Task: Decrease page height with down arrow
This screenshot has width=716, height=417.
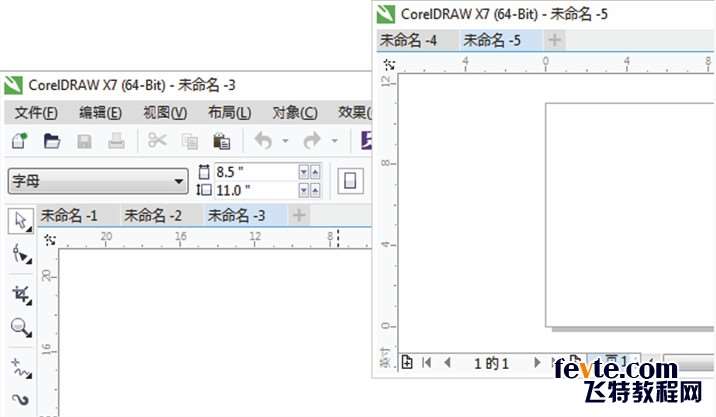Action: click(x=304, y=190)
